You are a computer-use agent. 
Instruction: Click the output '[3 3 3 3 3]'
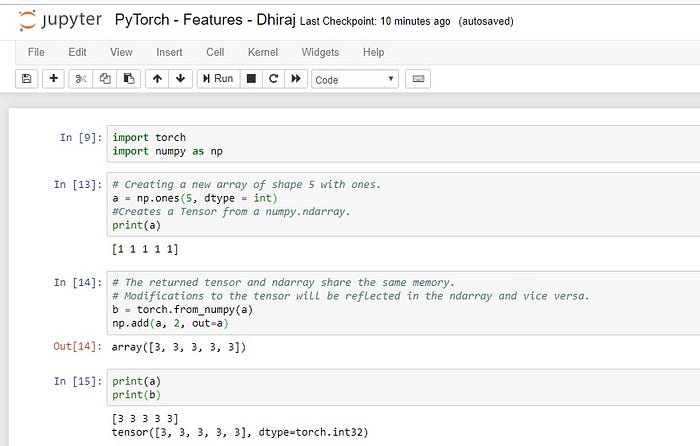145,419
